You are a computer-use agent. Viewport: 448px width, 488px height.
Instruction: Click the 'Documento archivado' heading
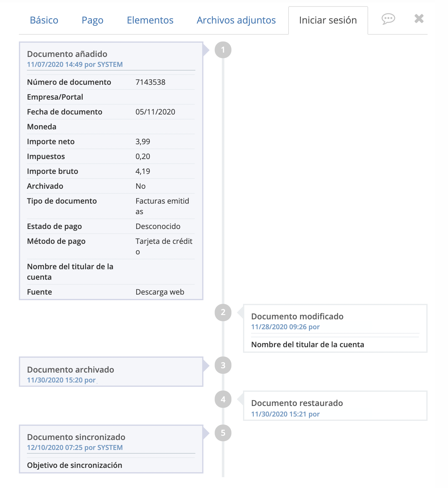pos(71,369)
